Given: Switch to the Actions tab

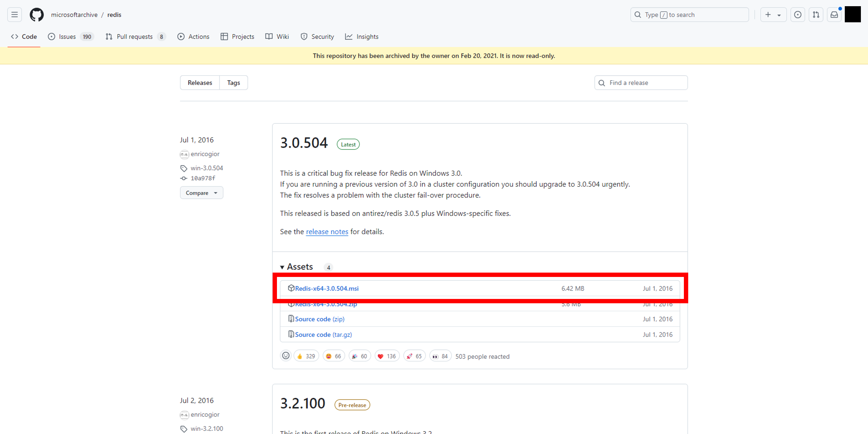Looking at the screenshot, I should [x=193, y=37].
